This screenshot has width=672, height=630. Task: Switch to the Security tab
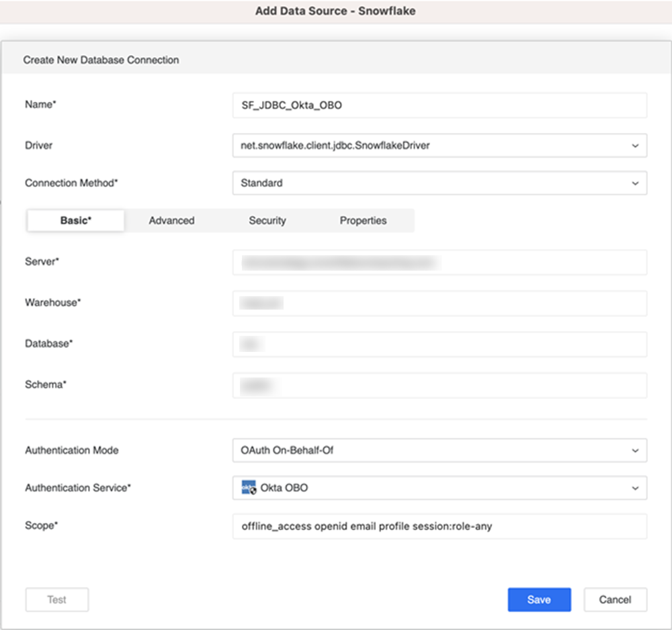pos(267,220)
